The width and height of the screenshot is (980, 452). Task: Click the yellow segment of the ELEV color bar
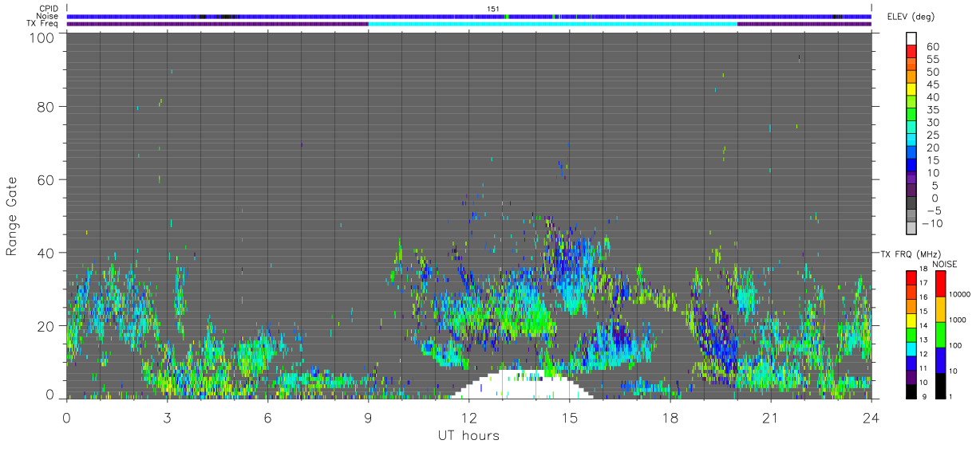[911, 89]
